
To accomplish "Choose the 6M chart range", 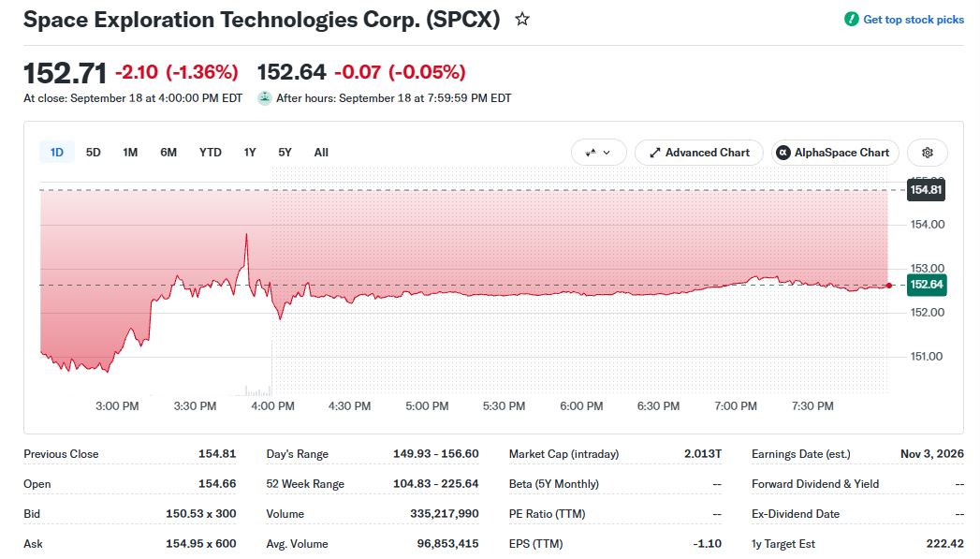I will 168,153.
